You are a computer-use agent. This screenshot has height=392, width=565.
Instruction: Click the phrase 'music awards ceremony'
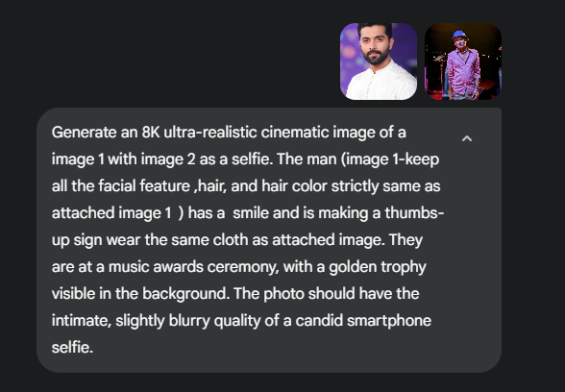click(193, 267)
